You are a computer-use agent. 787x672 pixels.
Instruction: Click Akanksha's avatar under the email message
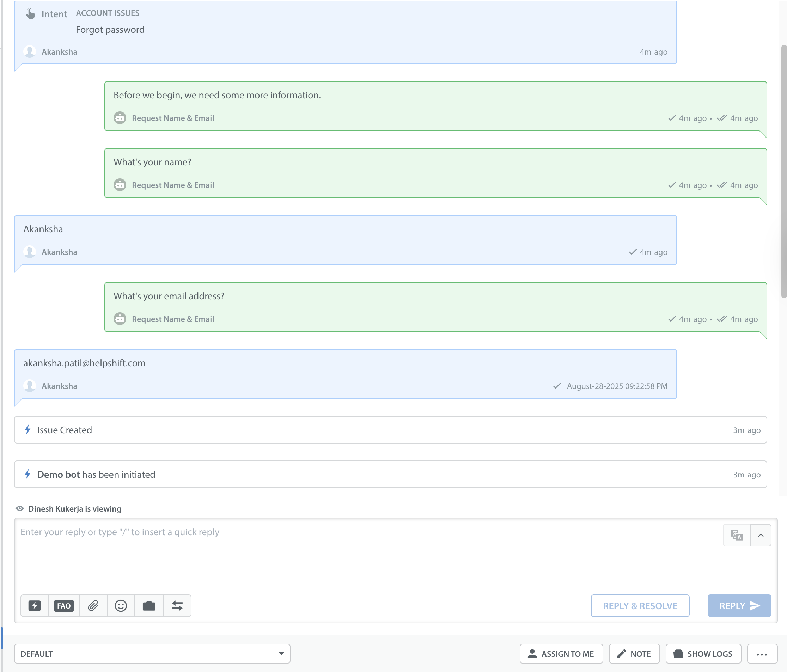(30, 386)
